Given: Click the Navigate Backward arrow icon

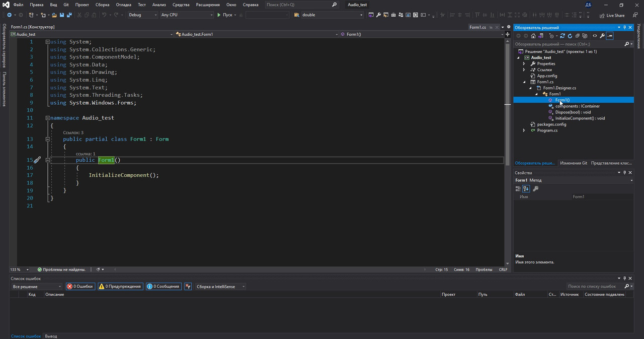Looking at the screenshot, I should click(x=9, y=15).
